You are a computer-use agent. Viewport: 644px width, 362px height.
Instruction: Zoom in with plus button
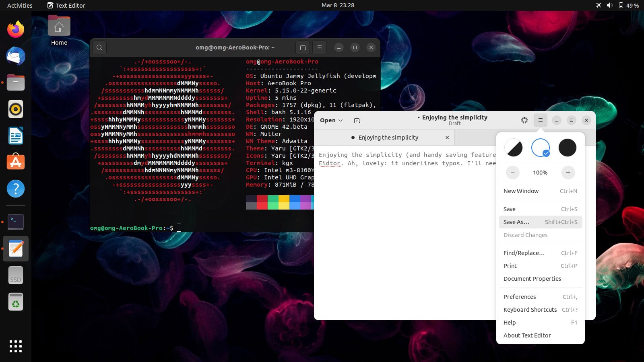click(x=568, y=173)
